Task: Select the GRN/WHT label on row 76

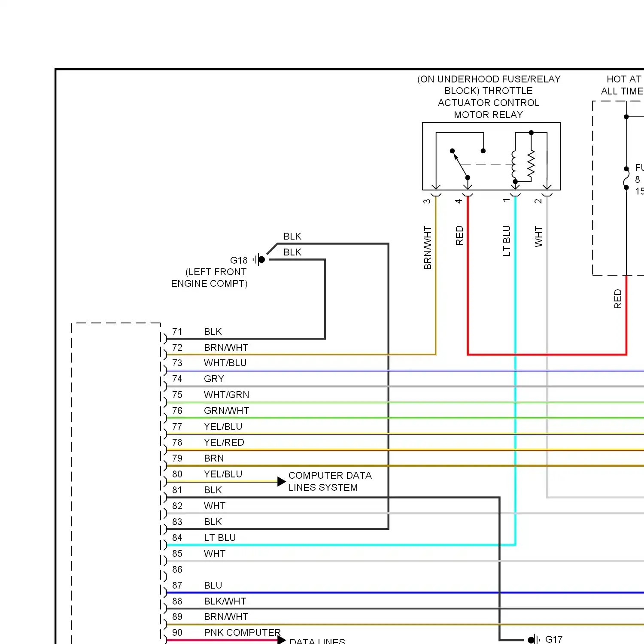Action: pos(226,410)
